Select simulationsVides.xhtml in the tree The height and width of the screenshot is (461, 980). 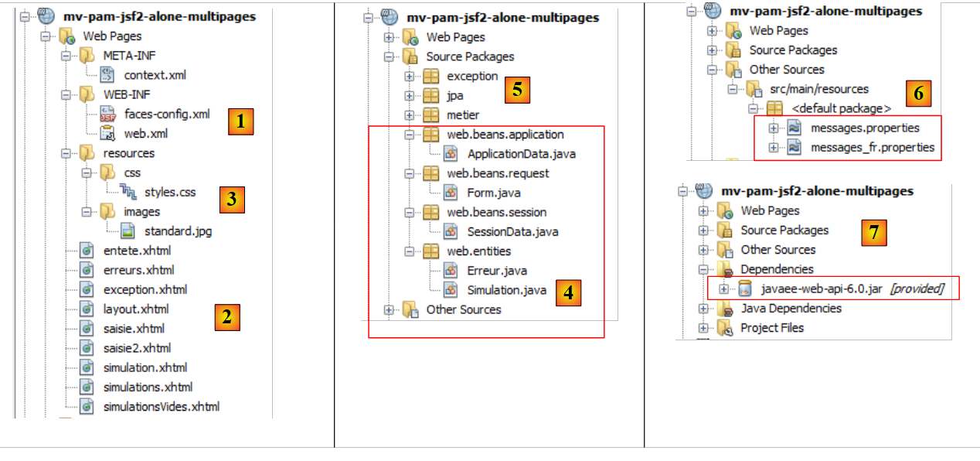click(161, 407)
